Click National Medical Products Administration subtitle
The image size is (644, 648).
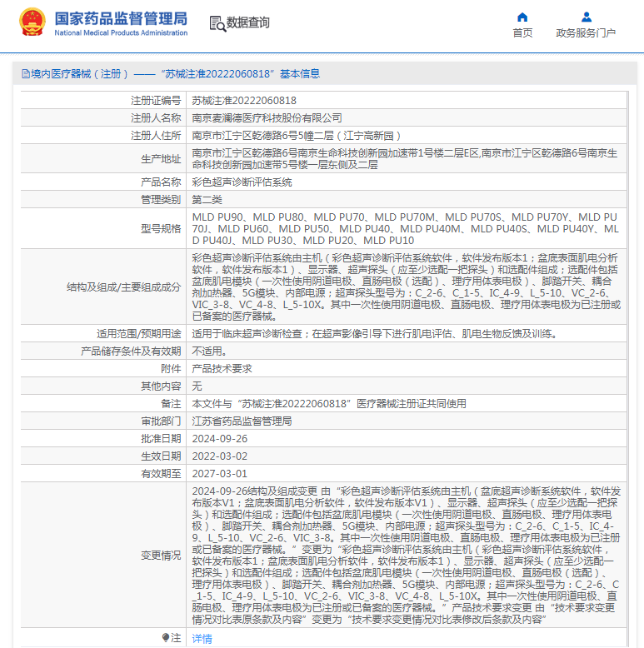[121, 32]
